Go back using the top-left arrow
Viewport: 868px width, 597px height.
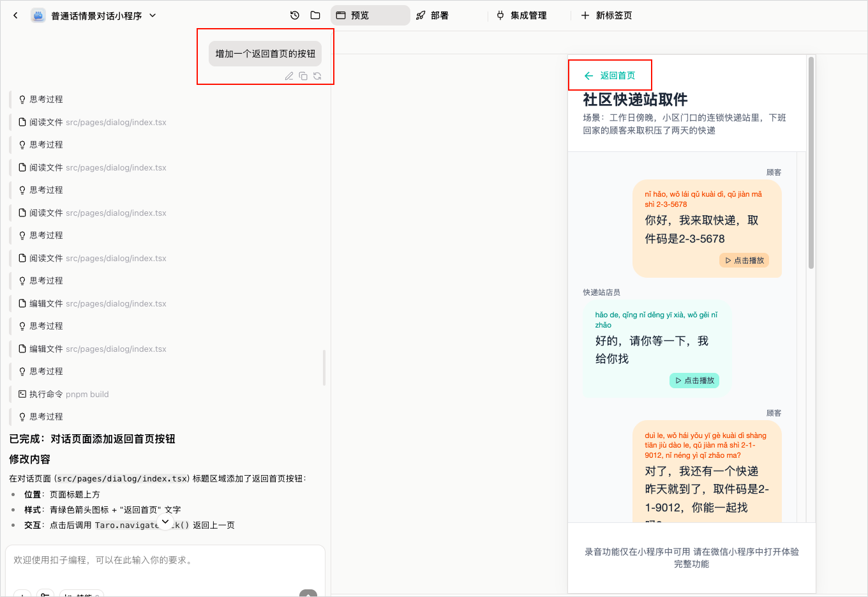[15, 15]
